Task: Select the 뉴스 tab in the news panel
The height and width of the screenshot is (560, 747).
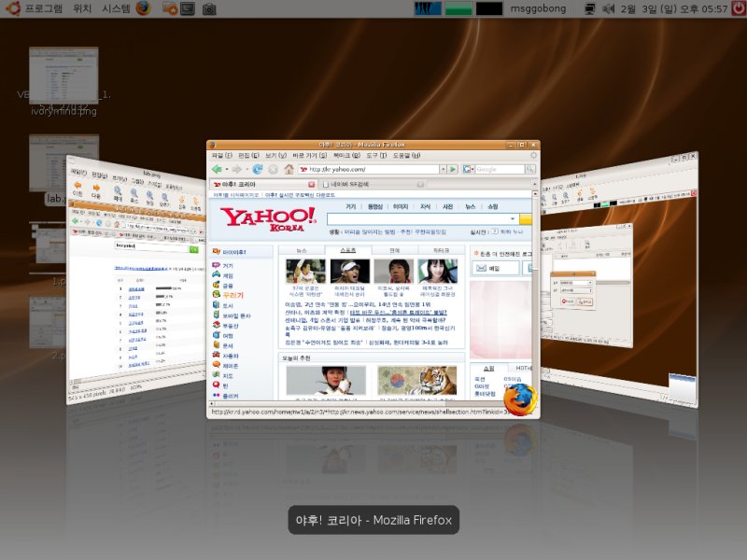Action: coord(302,250)
